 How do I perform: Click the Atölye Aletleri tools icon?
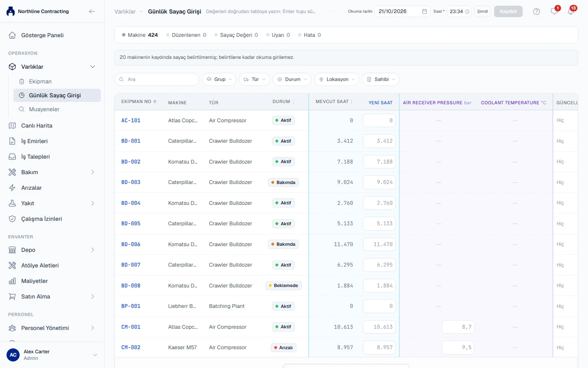(x=12, y=265)
